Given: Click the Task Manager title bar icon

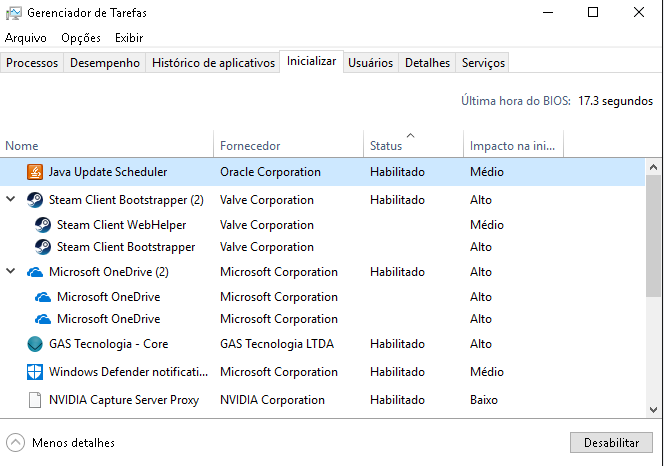Looking at the screenshot, I should pyautogui.click(x=14, y=13).
